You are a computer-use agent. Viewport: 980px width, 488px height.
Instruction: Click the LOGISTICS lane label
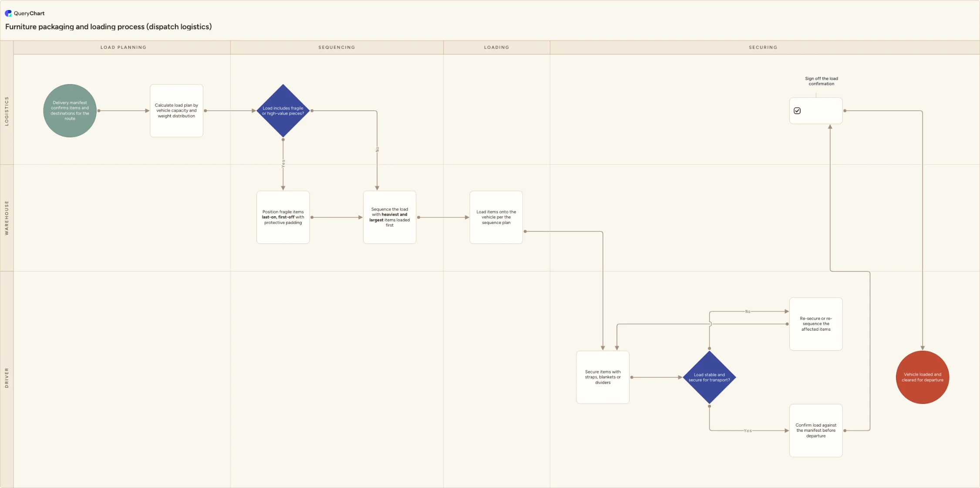click(x=7, y=111)
